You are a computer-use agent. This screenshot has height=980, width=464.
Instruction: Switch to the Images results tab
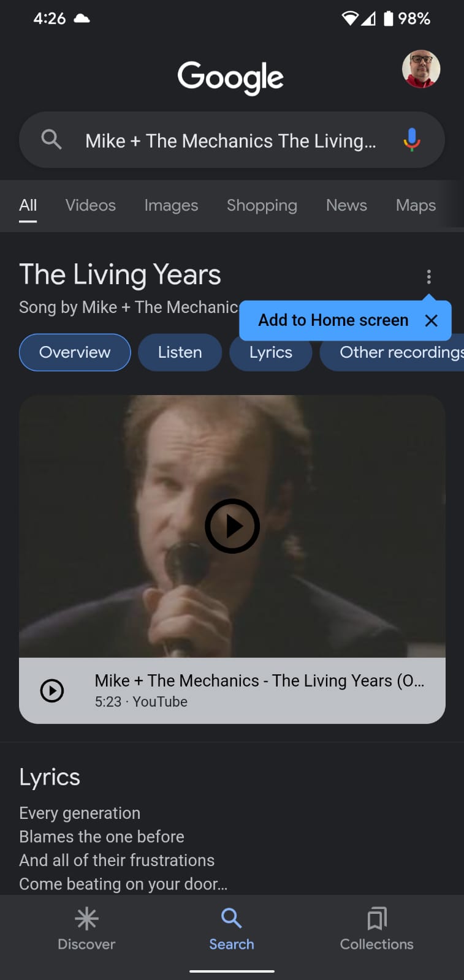[x=171, y=205]
